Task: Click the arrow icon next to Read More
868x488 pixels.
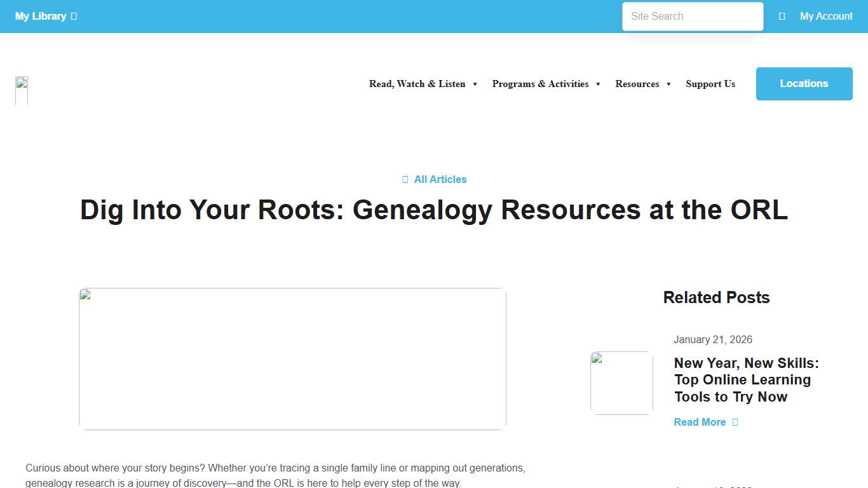Action: point(735,422)
